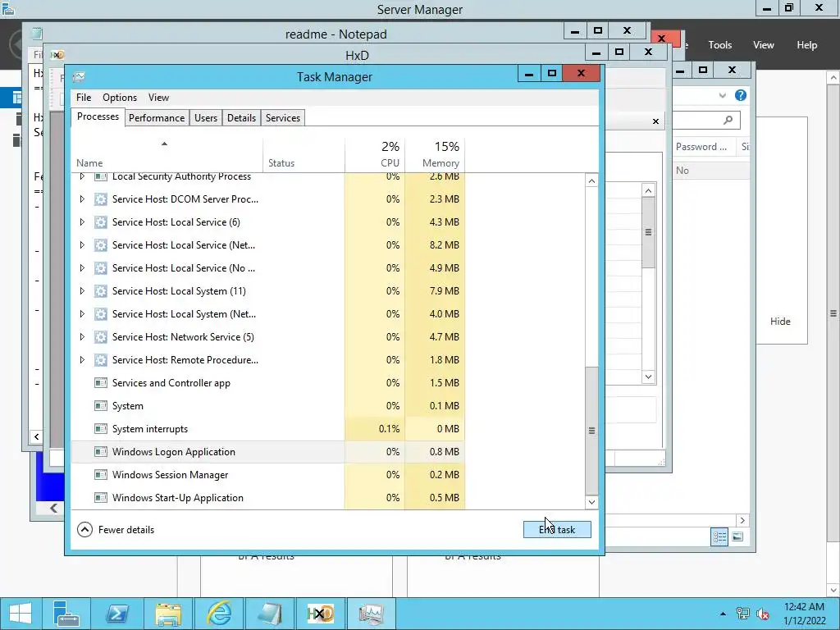Viewport: 840px width, 630px height.
Task: Click Task Manager title bar icon
Action: coord(79,77)
